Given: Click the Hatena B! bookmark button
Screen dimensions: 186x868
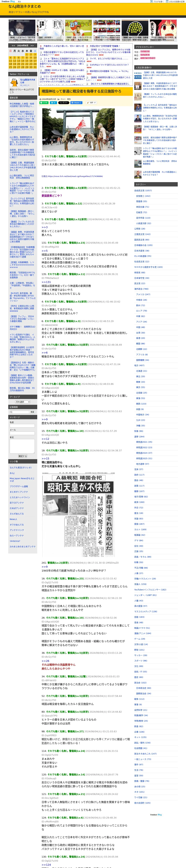Looking at the screenshot, I should point(53,102).
